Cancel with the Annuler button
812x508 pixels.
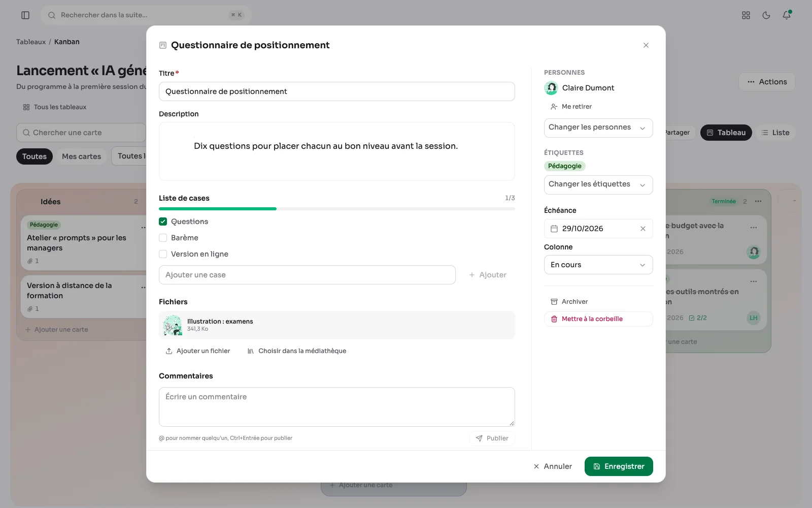tap(553, 466)
